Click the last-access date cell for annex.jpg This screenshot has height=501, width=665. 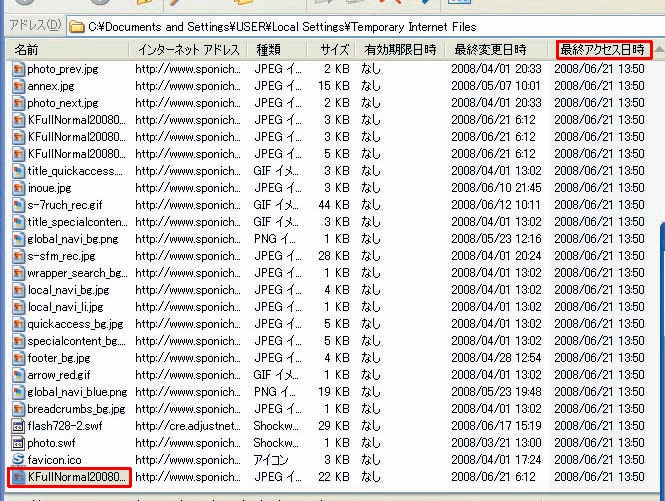point(599,86)
